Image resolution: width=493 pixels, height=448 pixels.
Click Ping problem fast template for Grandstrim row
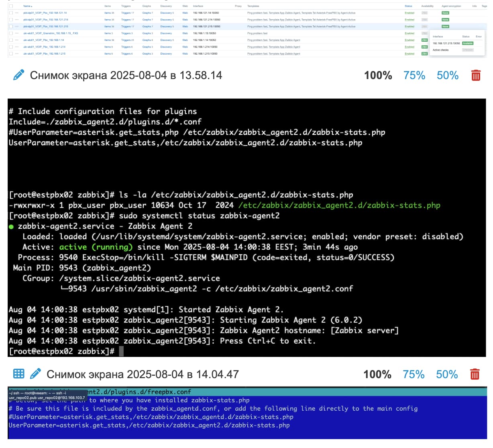[x=257, y=33]
